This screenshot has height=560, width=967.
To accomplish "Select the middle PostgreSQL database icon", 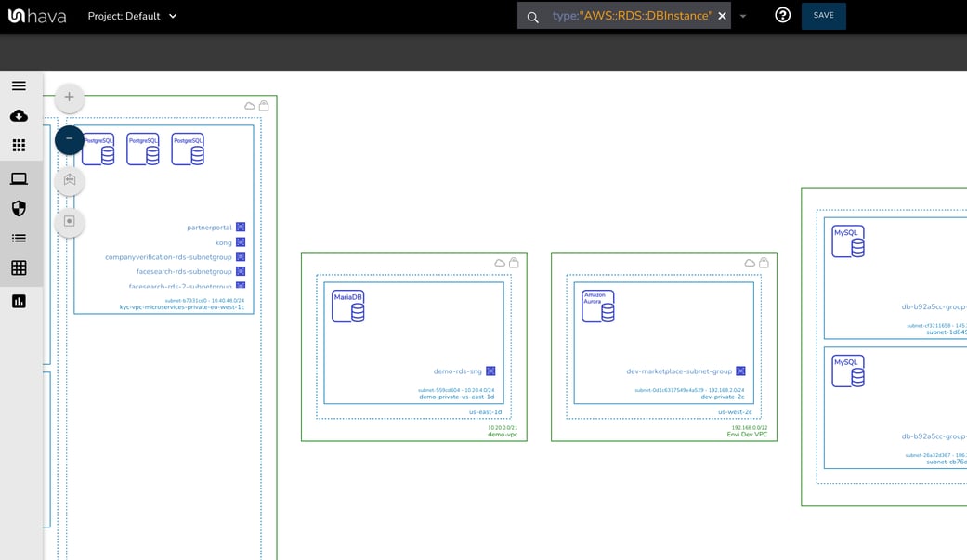I will click(142, 149).
